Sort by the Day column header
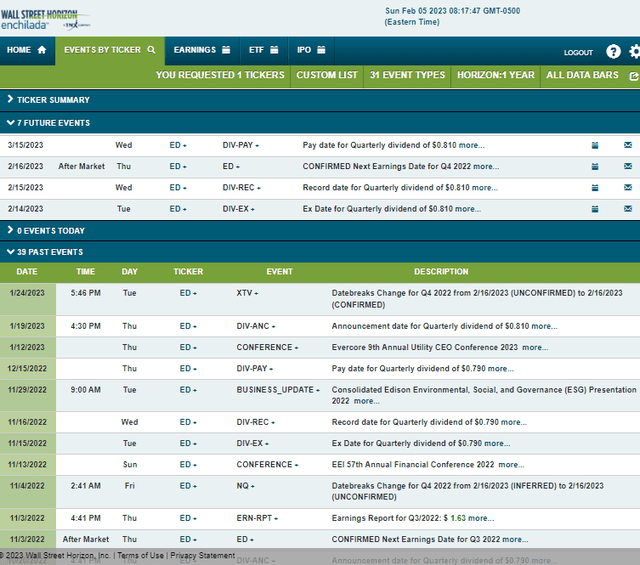The height and width of the screenshot is (565, 640). click(x=129, y=272)
